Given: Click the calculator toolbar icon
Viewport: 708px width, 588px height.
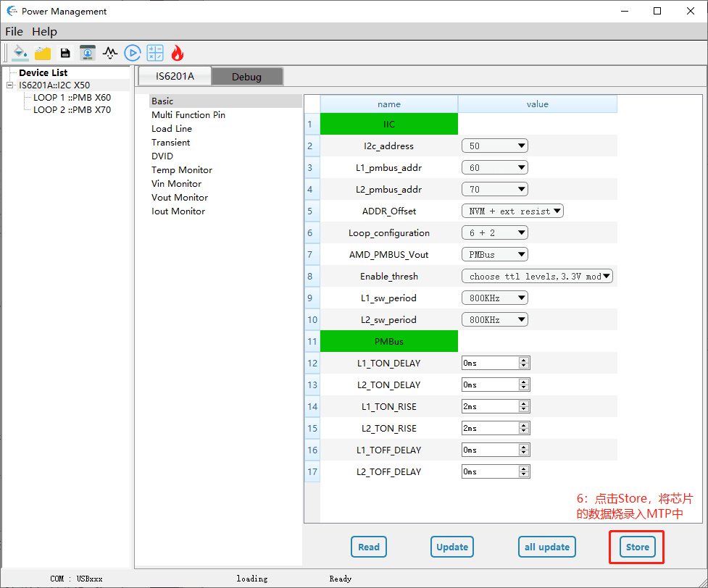Looking at the screenshot, I should [155, 53].
